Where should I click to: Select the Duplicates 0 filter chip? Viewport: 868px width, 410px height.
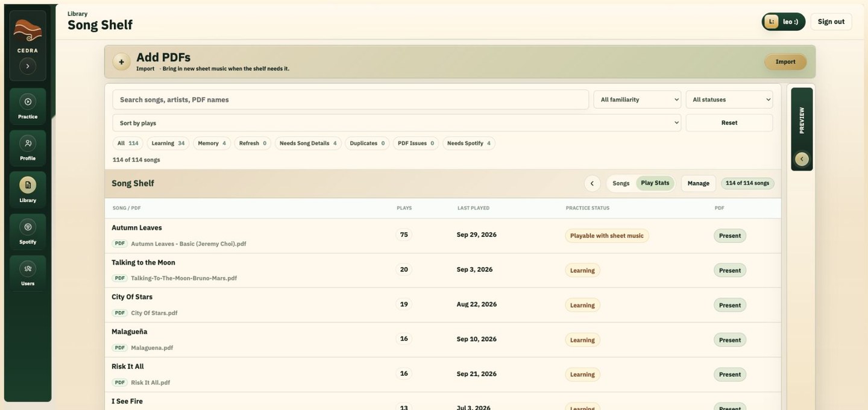click(x=367, y=143)
